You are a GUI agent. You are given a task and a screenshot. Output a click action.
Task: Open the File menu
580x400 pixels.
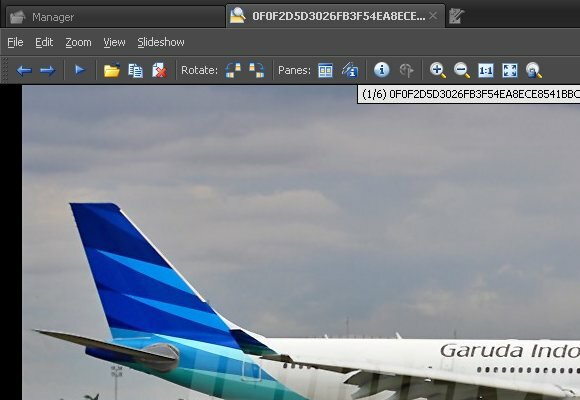tap(15, 42)
